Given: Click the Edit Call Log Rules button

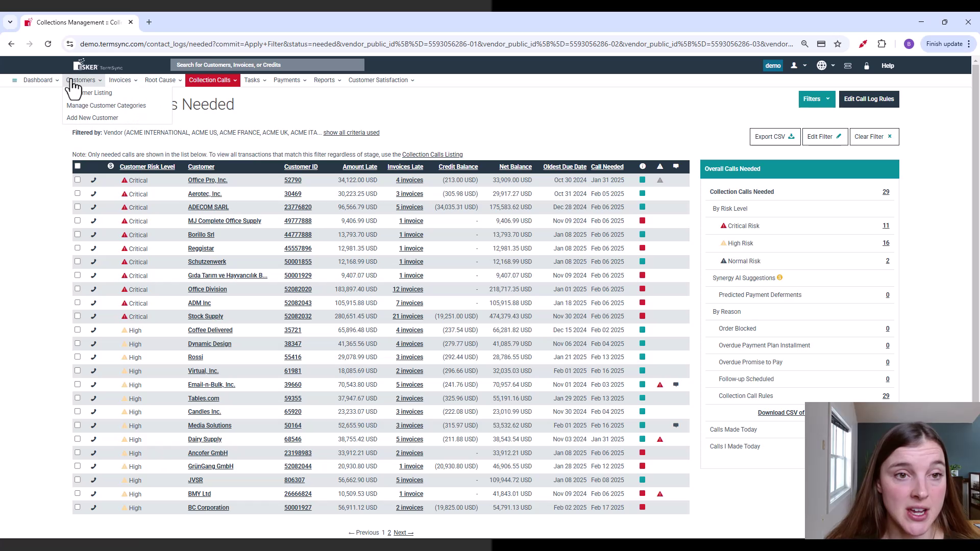Looking at the screenshot, I should pyautogui.click(x=869, y=98).
